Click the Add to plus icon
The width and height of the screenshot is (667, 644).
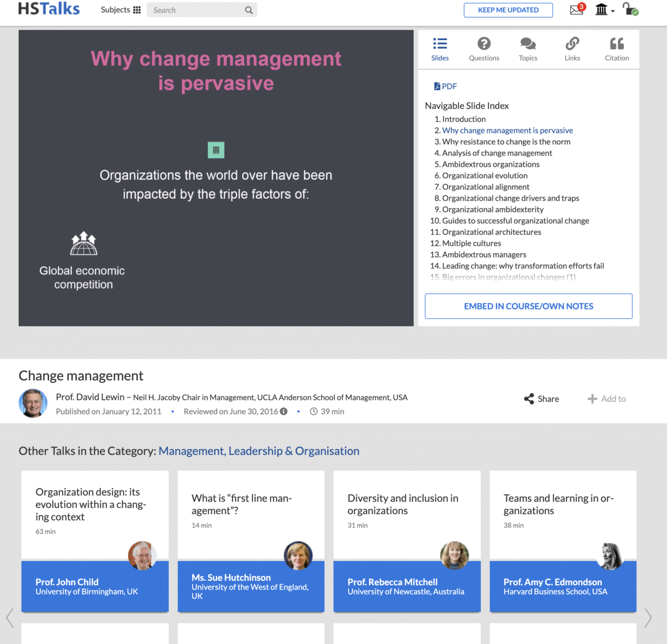[592, 399]
